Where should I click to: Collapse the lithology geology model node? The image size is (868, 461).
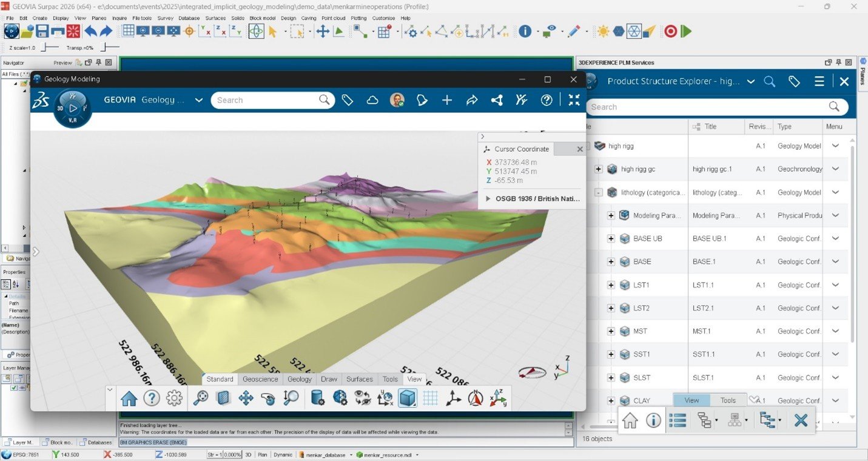tap(599, 192)
